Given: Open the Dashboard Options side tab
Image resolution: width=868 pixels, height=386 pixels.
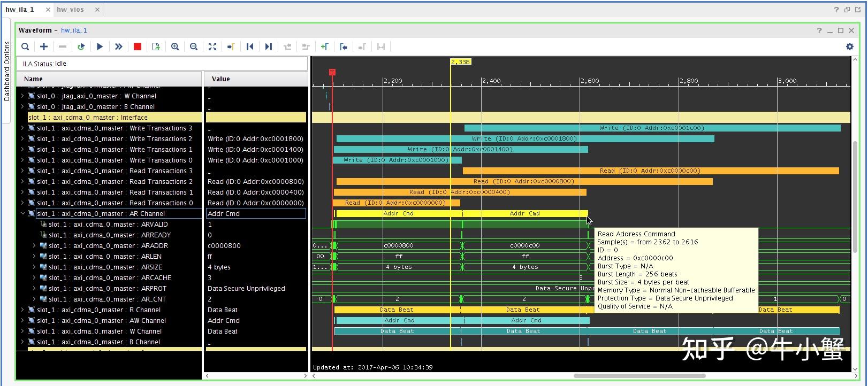Looking at the screenshot, I should pos(7,71).
